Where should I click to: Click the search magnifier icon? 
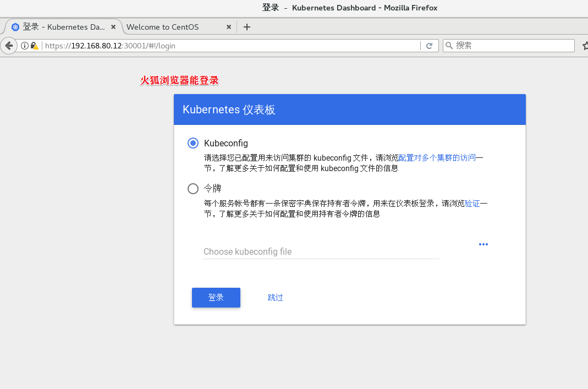[448, 46]
